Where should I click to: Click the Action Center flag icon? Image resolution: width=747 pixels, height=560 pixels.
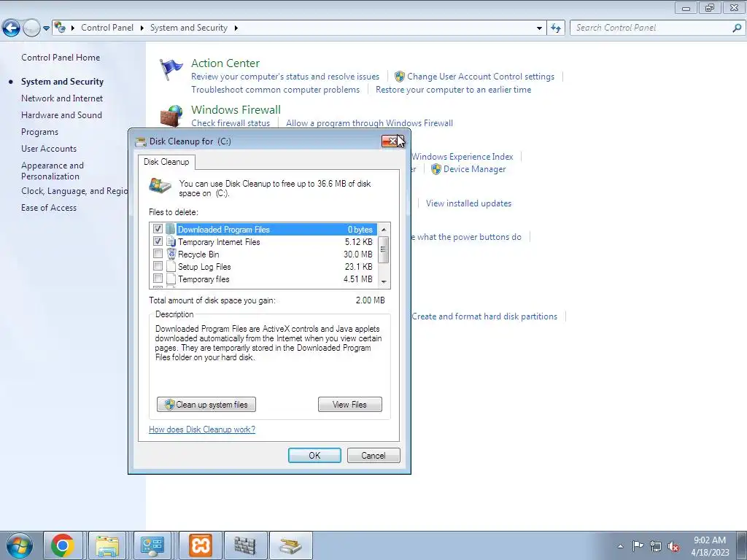171,69
